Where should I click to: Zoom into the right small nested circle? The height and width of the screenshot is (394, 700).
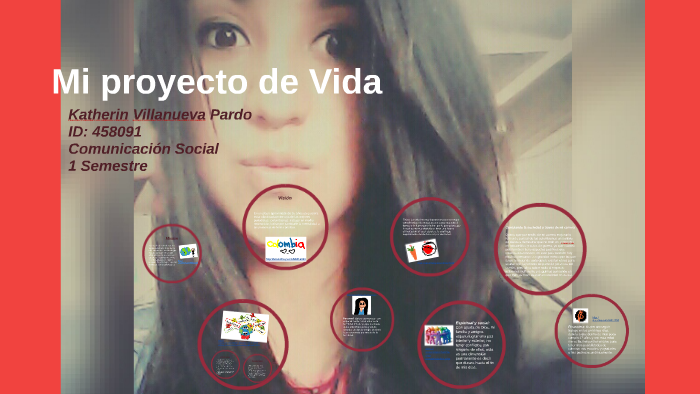pos(257,368)
